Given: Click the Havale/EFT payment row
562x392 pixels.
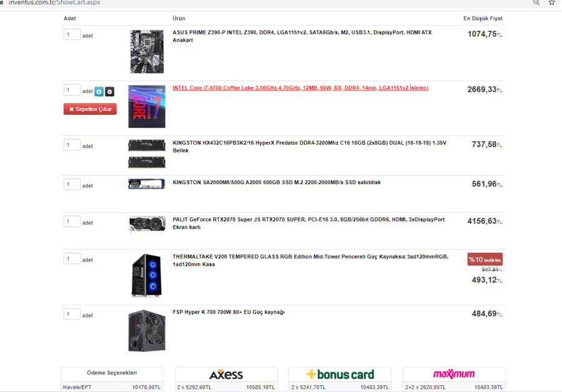Looking at the screenshot, I should pos(112,388).
